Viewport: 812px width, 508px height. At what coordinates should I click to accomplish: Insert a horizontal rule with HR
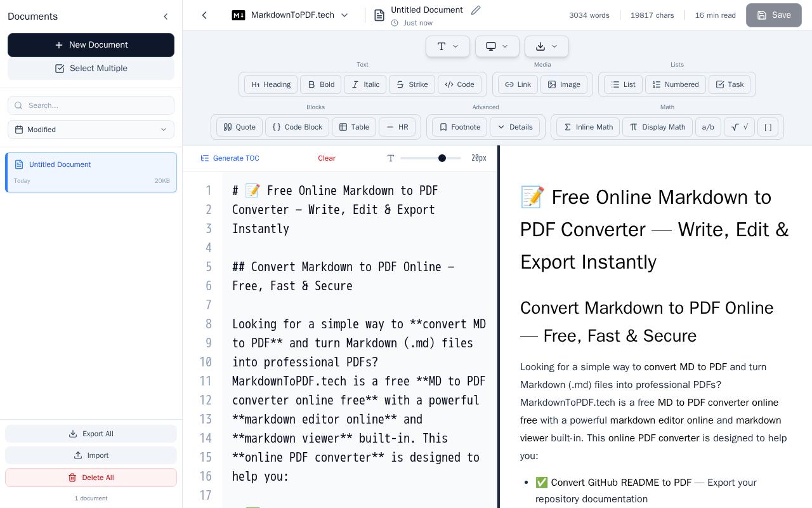tap(397, 127)
